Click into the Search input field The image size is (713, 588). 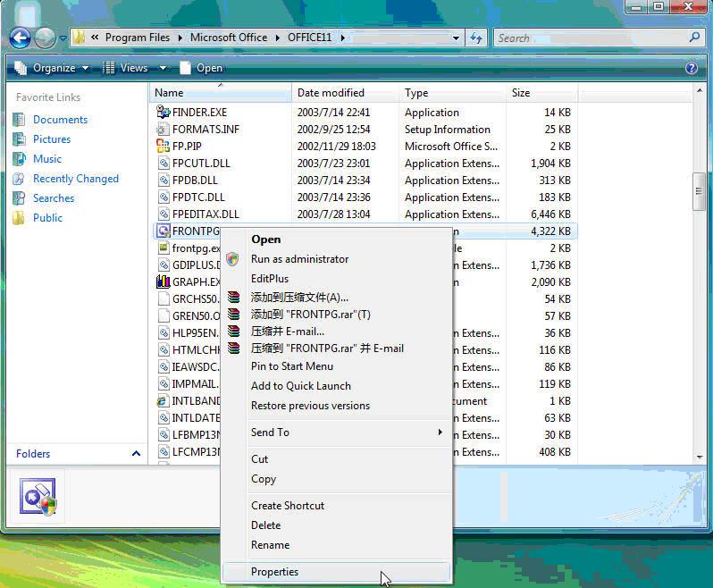[591, 38]
